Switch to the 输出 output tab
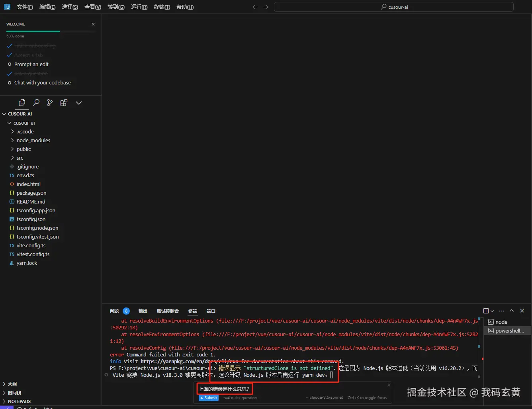This screenshot has height=409, width=532. pos(143,311)
